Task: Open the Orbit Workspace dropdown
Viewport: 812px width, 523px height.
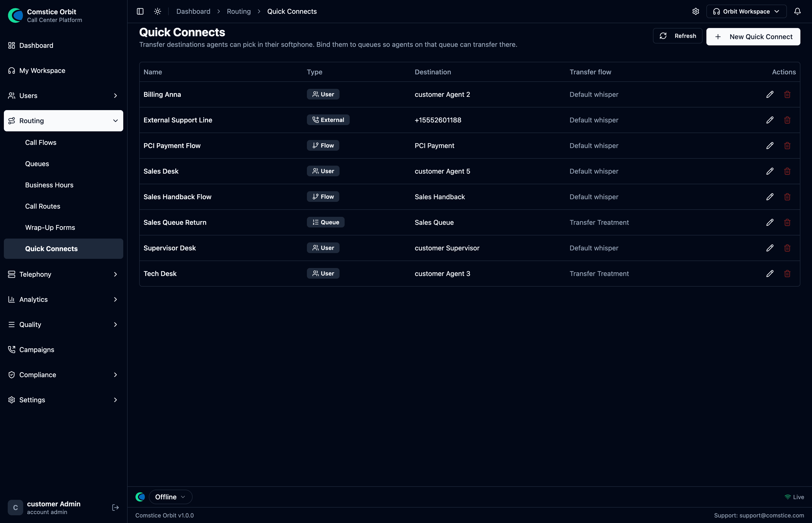Action: click(x=747, y=12)
